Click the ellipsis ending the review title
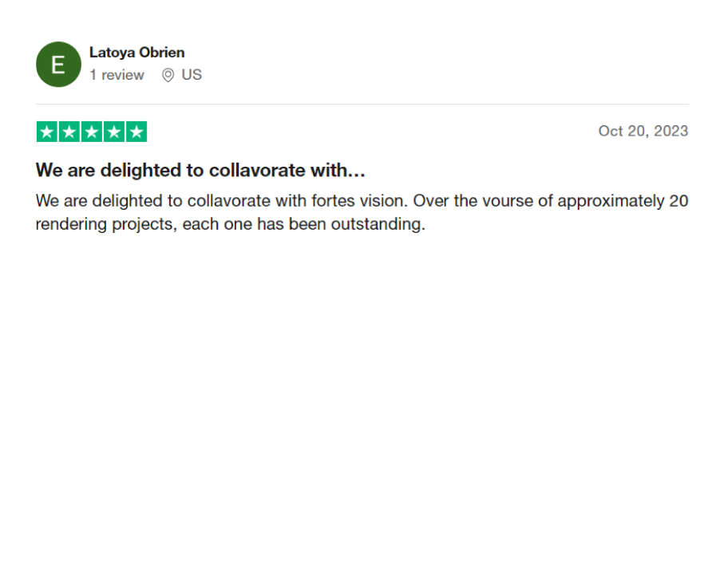This screenshot has width=728, height=568. tap(358, 170)
